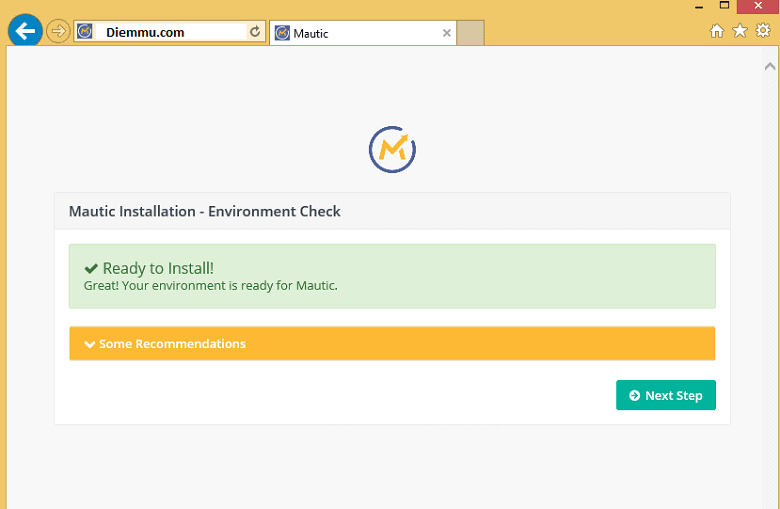This screenshot has width=780, height=509.
Task: Reload the page with refresh icon
Action: (x=255, y=31)
